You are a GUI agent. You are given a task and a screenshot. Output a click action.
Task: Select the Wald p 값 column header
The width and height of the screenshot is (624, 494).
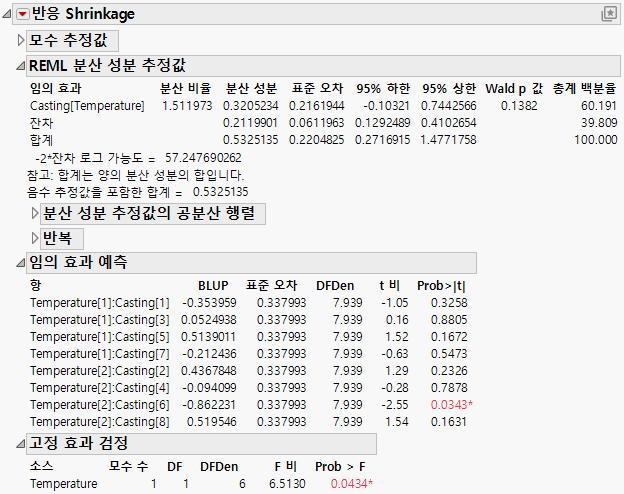pyautogui.click(x=514, y=88)
